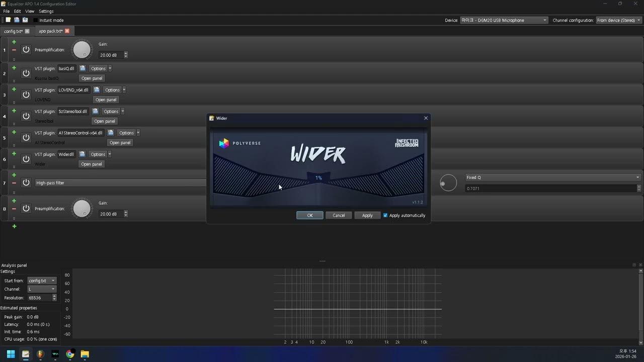The height and width of the screenshot is (362, 644).
Task: Open File Explorer from the taskbar
Action: [x=85, y=354]
